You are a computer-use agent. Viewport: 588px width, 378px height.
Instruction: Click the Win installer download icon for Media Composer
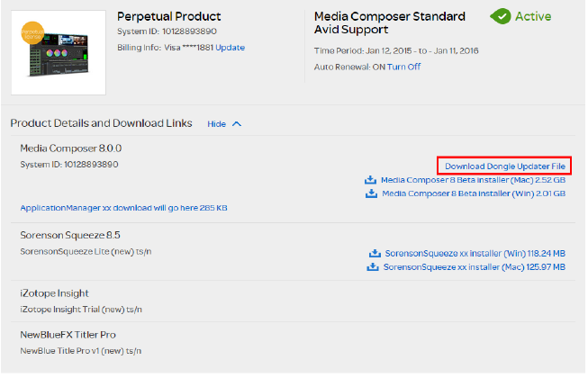370,193
